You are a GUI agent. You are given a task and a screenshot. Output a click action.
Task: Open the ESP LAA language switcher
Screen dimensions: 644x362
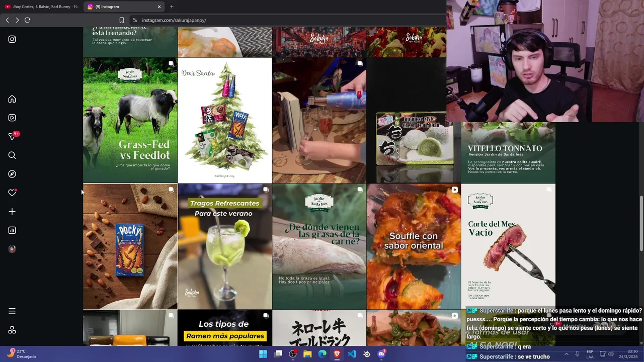[x=590, y=354]
